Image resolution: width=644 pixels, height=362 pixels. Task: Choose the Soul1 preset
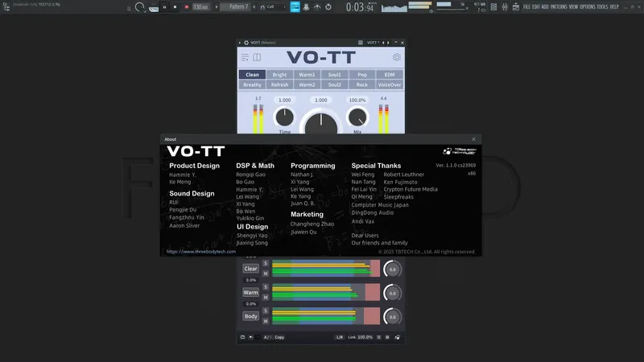coord(334,75)
